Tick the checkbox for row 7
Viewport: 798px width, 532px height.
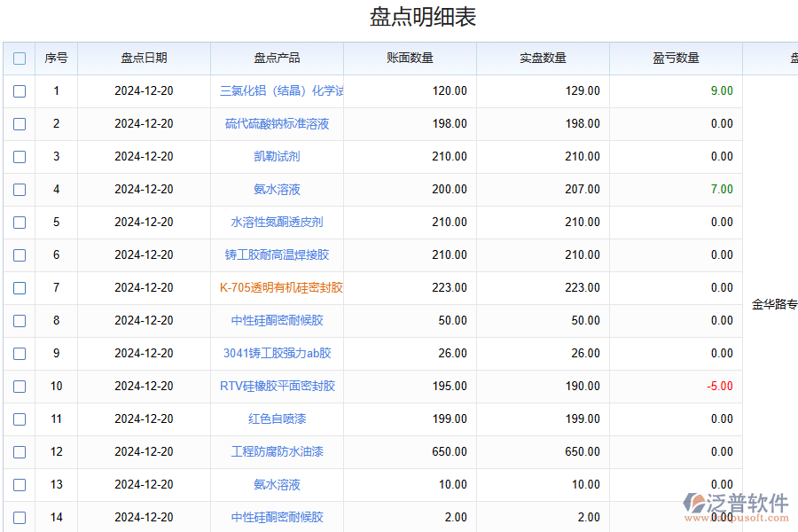click(19, 288)
